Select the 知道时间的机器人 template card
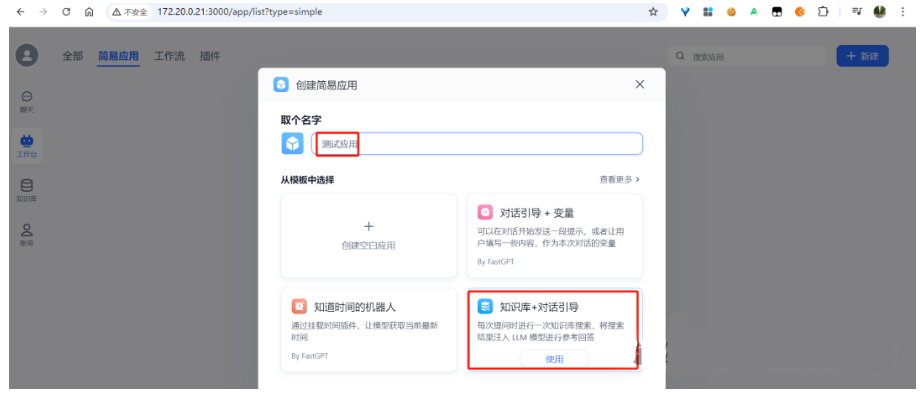This screenshot has width=924, height=397. coord(369,330)
